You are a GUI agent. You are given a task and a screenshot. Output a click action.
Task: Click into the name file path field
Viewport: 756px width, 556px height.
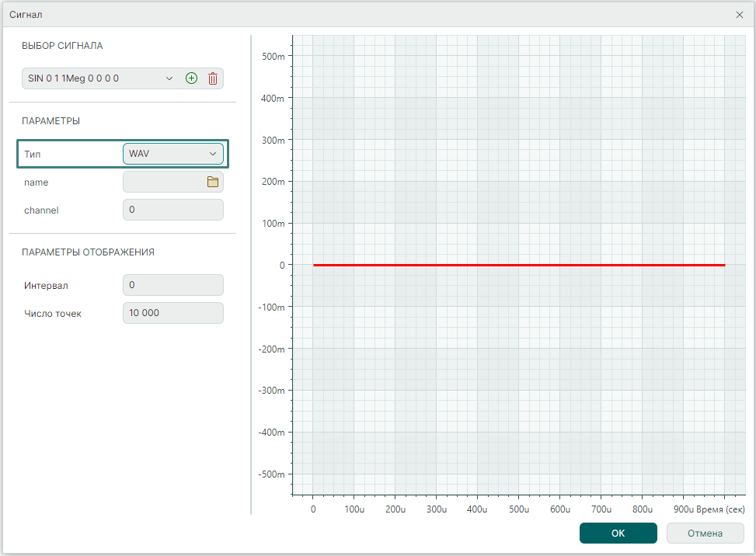tap(163, 182)
